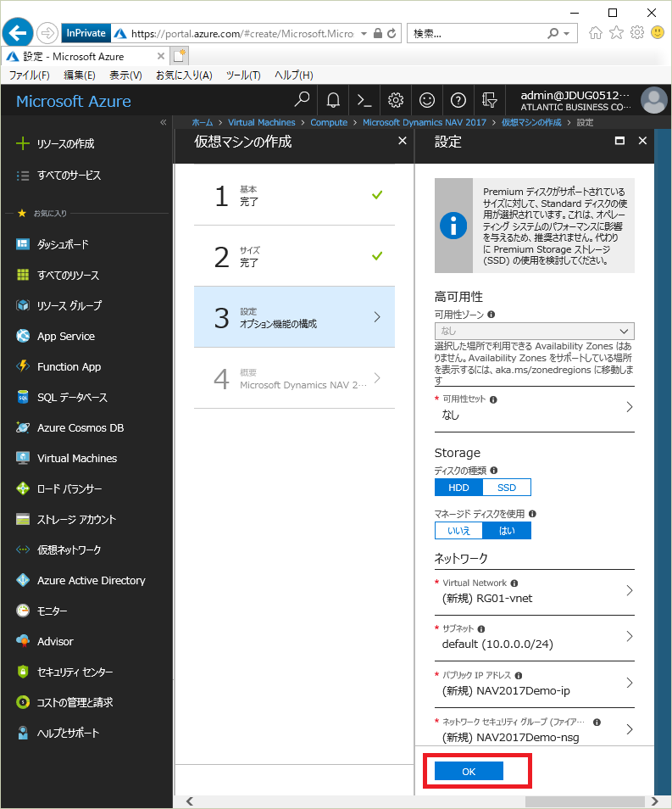Select HDD disk type

click(458, 487)
